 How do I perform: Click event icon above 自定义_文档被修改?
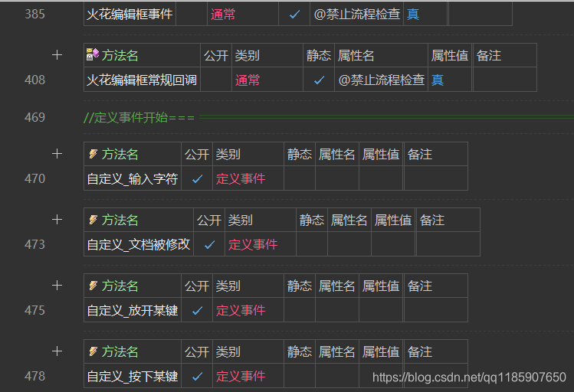93,220
